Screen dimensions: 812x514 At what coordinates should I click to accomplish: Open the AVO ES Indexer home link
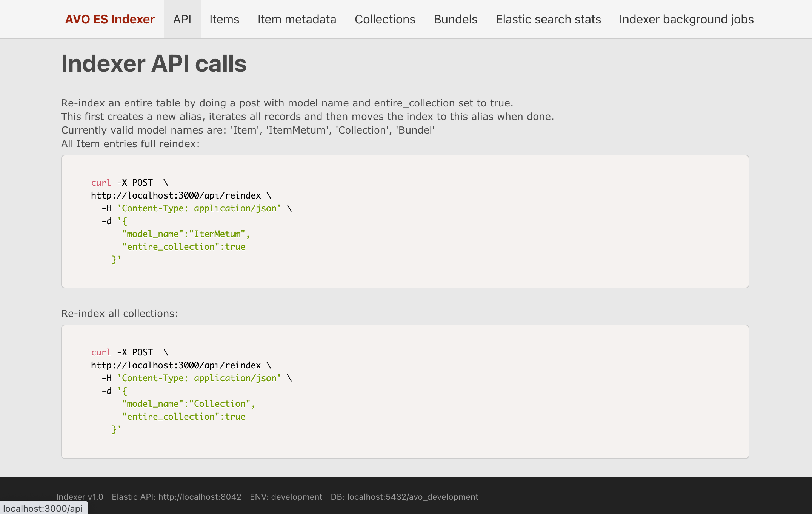(x=110, y=19)
